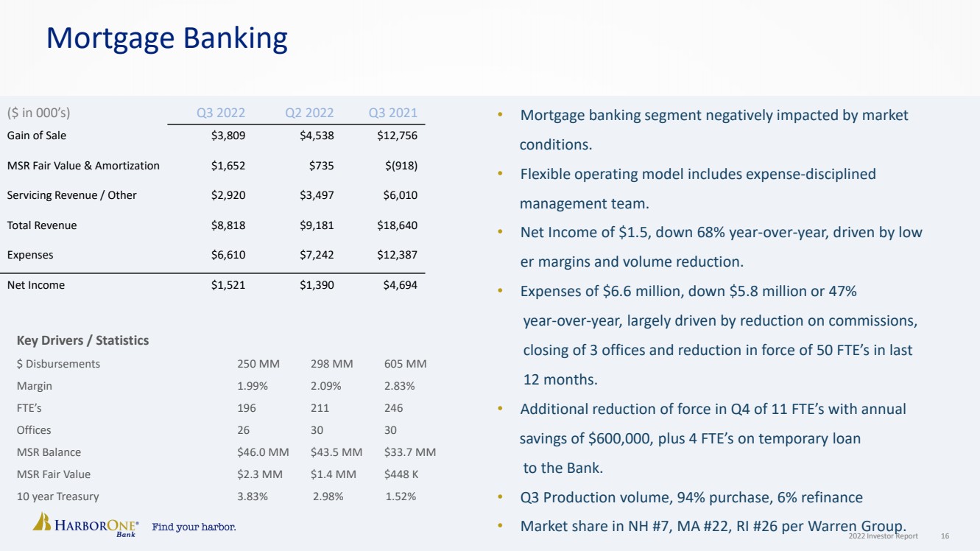The width and height of the screenshot is (980, 551).
Task: Click the 'Flexible operating model' bullet text
Action: [698, 189]
